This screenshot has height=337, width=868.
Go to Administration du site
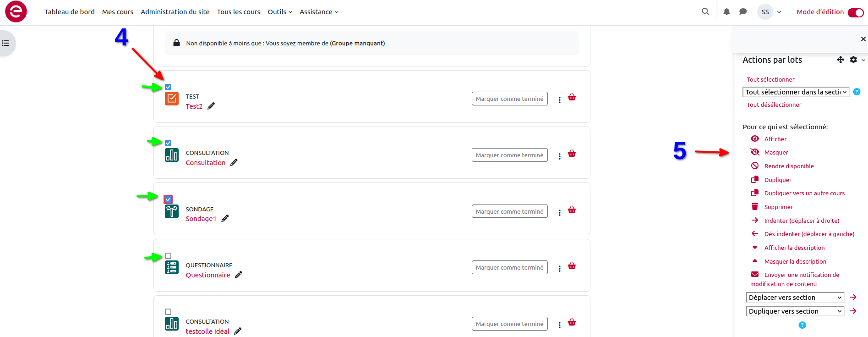(175, 12)
